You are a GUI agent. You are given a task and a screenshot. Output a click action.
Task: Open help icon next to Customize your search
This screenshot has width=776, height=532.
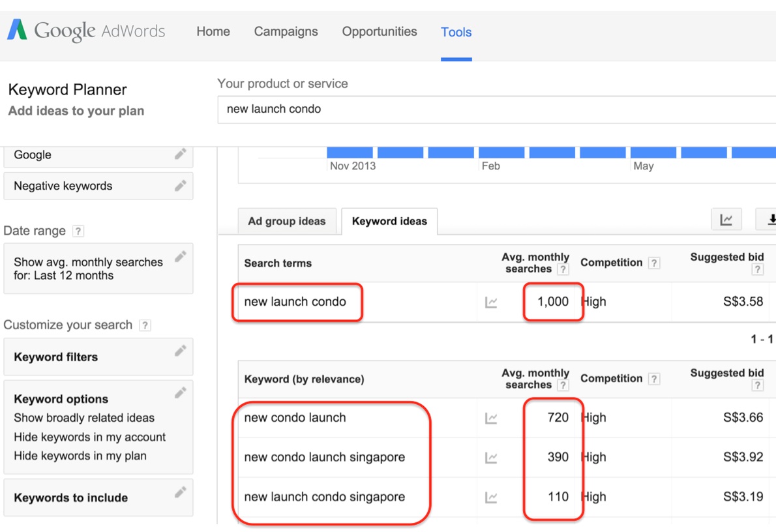tap(145, 325)
